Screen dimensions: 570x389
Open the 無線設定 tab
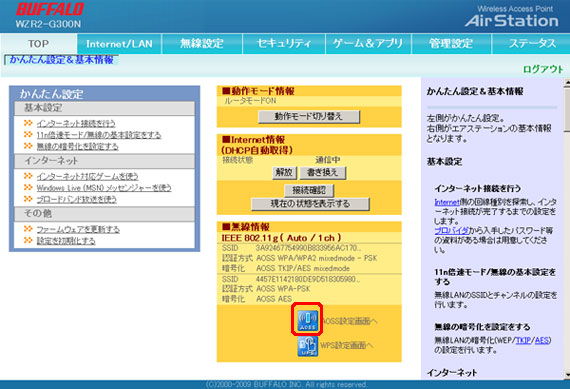pyautogui.click(x=202, y=44)
